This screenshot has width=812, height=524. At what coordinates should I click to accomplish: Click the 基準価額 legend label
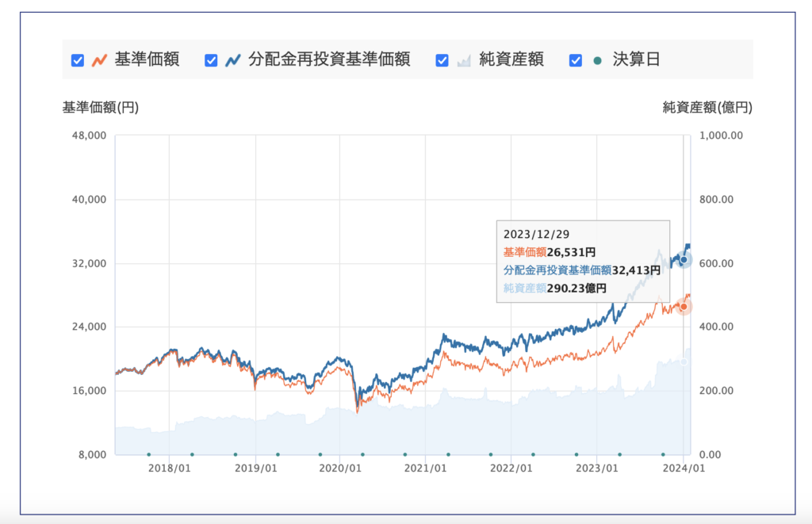tap(147, 59)
